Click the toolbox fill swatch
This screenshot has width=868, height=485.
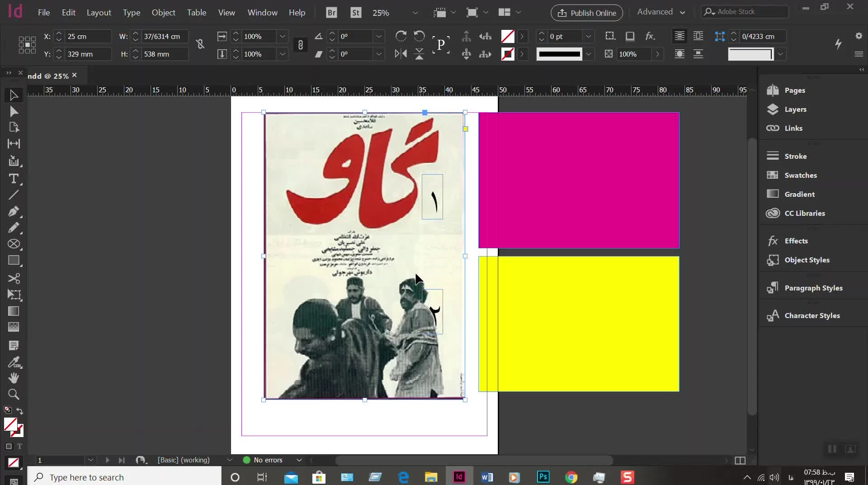pos(10,424)
